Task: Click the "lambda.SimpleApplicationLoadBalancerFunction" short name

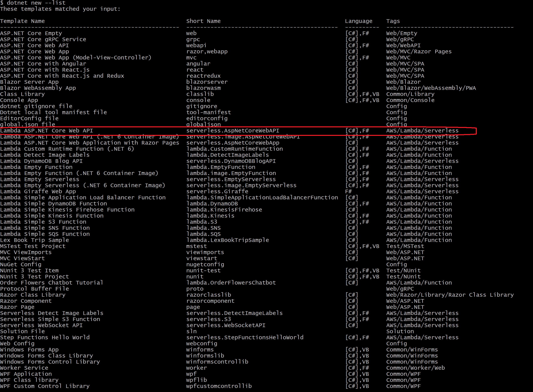Action: pos(262,198)
